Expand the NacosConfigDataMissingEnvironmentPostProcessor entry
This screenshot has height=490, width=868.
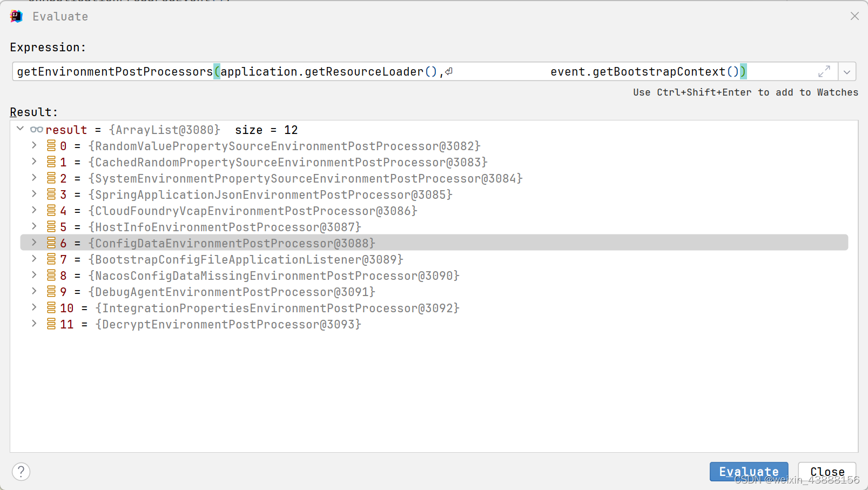[33, 275]
